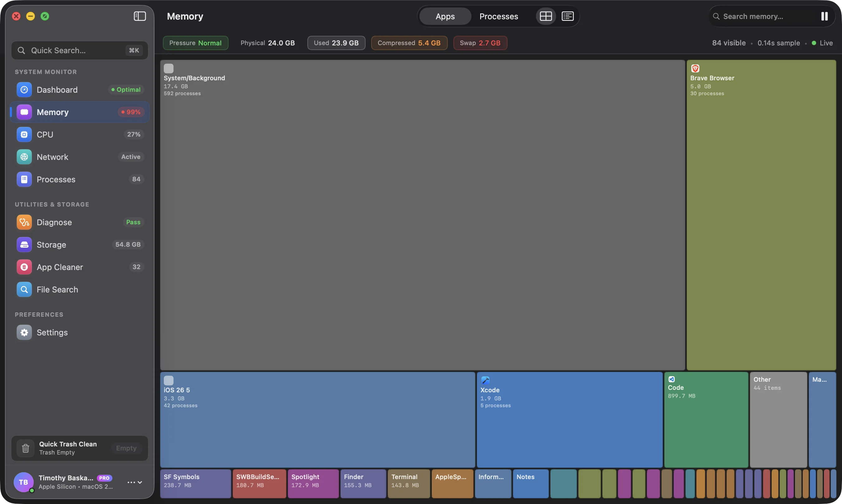Screen dimensions: 842x504
Task: Open the Settings gear icon
Action: 24,332
